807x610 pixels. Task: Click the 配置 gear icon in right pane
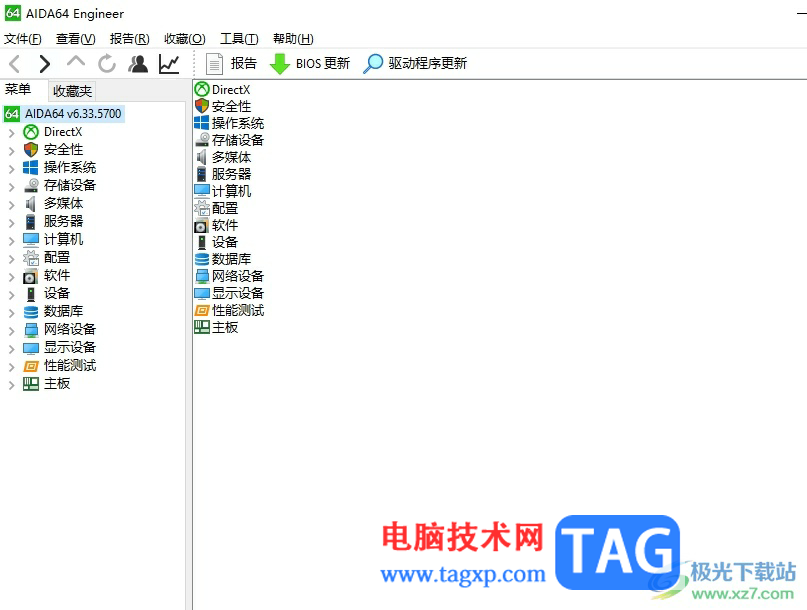pyautogui.click(x=202, y=208)
